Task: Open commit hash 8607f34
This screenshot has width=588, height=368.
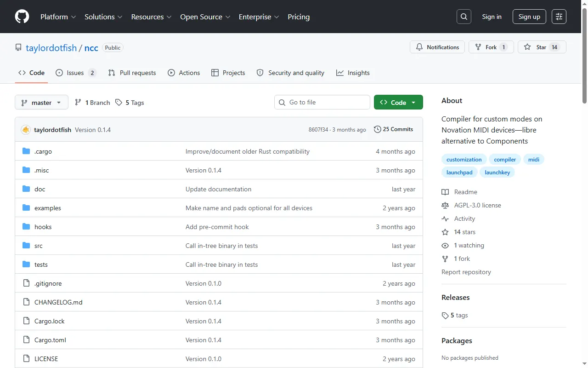Action: 318,130
